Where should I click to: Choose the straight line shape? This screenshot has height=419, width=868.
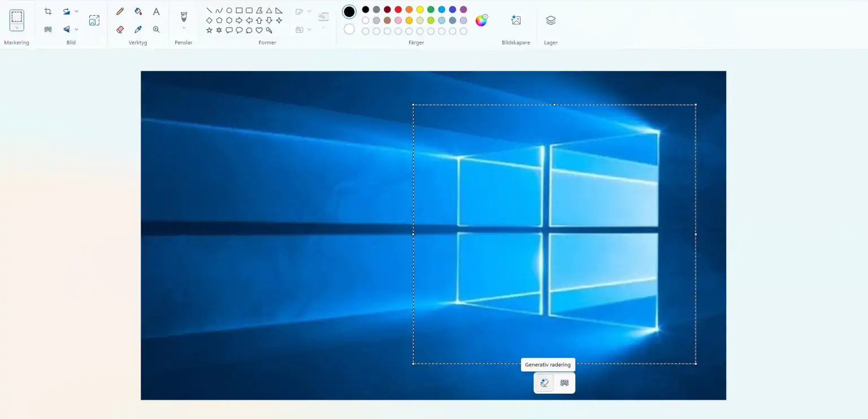[x=209, y=10]
